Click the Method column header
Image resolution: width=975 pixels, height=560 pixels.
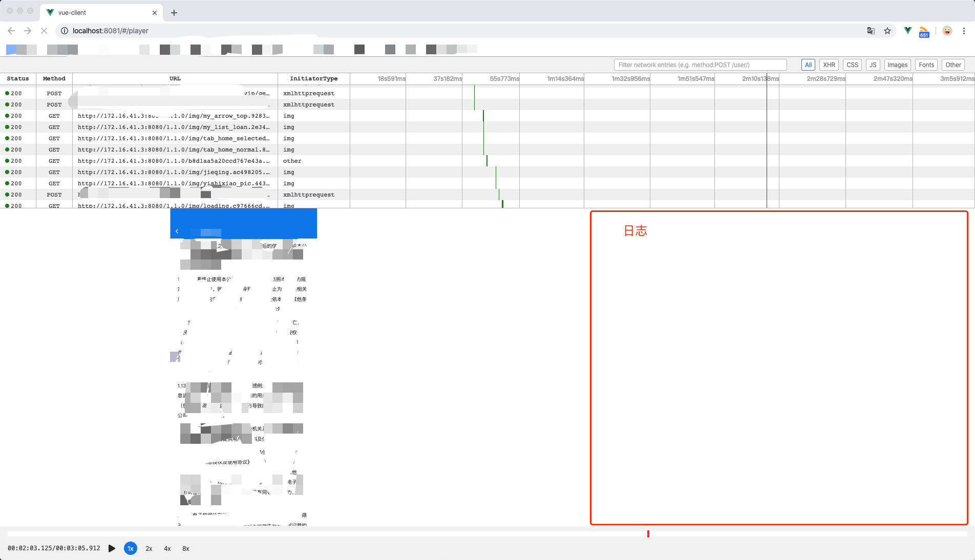(x=54, y=79)
